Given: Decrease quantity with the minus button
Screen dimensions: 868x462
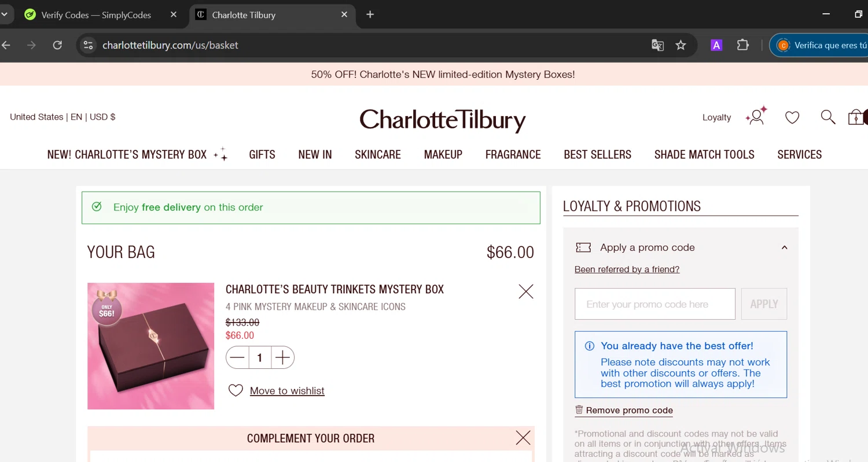Looking at the screenshot, I should click(x=237, y=358).
